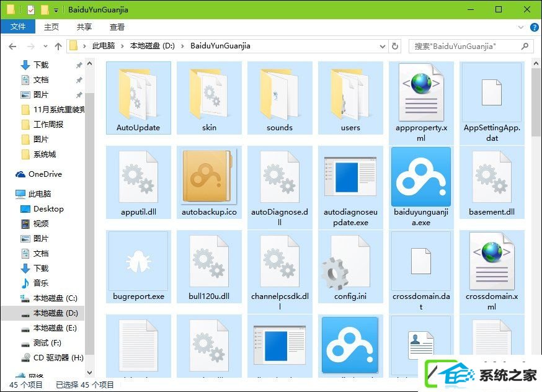Select the basement.dll file icon

tap(492, 177)
